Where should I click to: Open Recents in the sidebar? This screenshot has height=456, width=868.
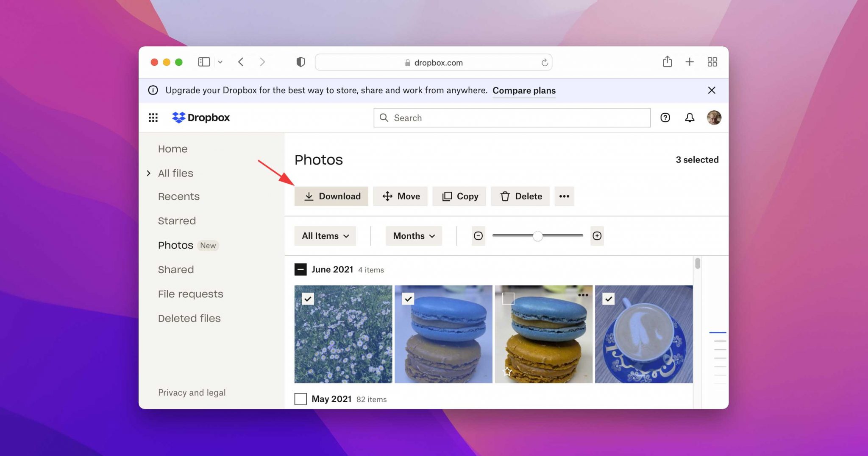click(178, 196)
